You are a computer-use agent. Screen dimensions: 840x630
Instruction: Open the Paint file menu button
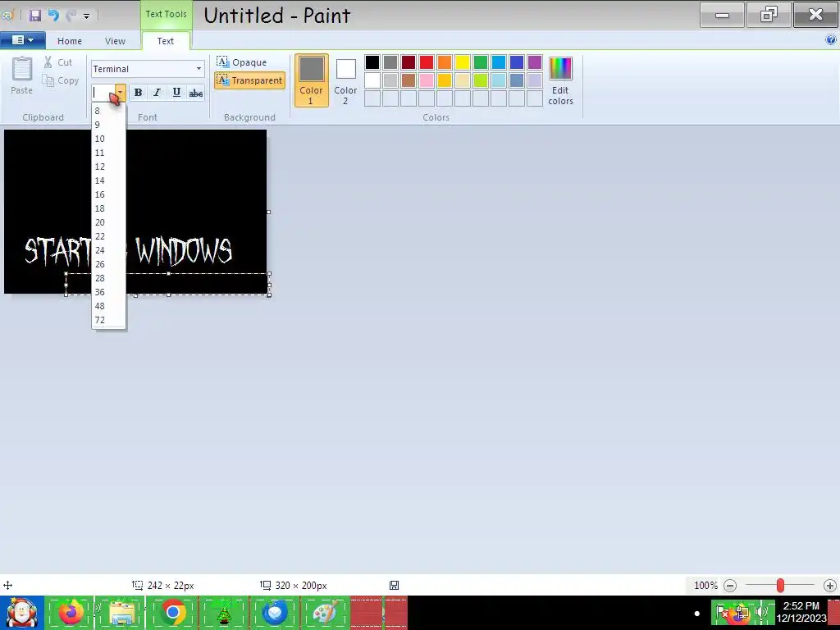(x=22, y=40)
